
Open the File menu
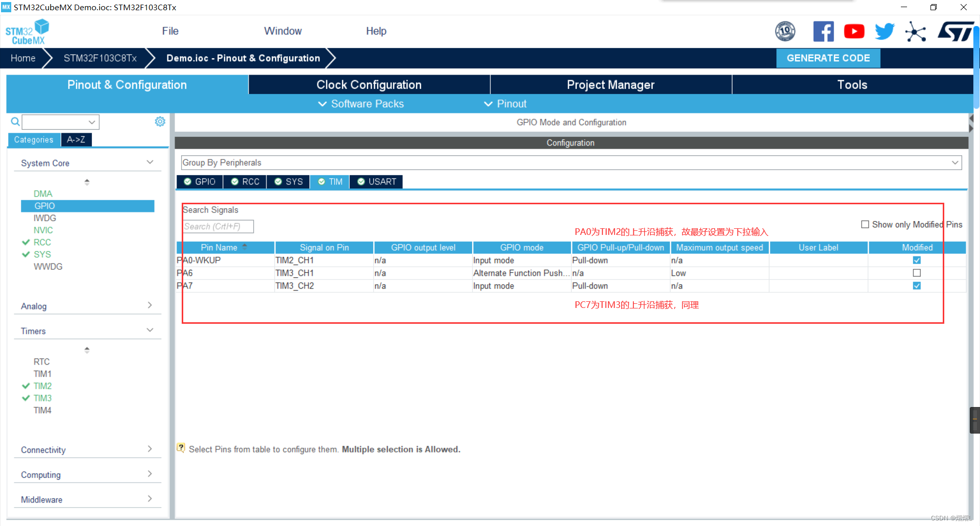point(170,31)
